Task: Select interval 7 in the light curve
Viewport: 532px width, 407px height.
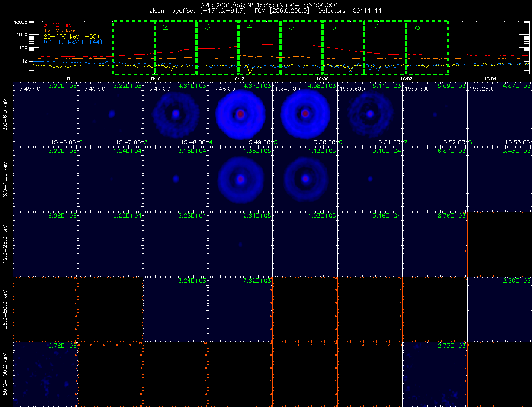Action: (385, 48)
